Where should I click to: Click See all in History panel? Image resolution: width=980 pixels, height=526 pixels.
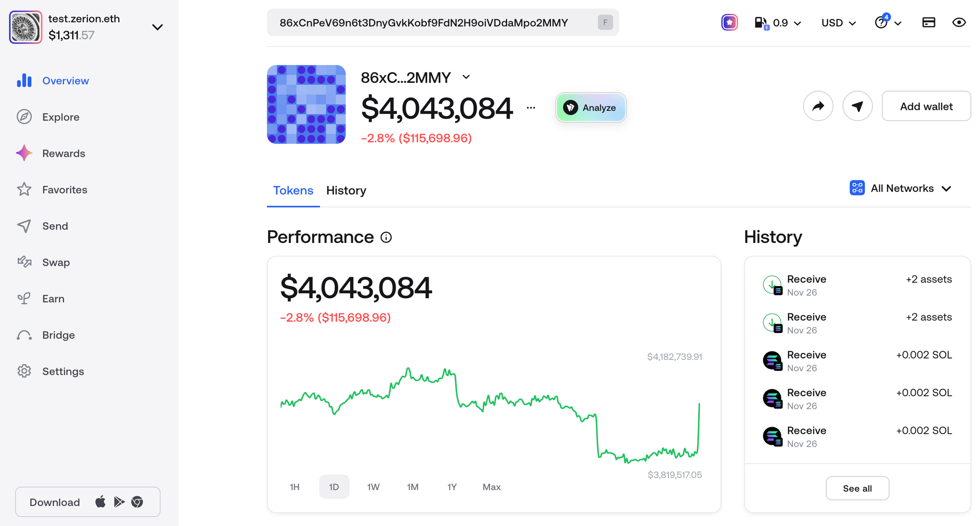(x=857, y=488)
